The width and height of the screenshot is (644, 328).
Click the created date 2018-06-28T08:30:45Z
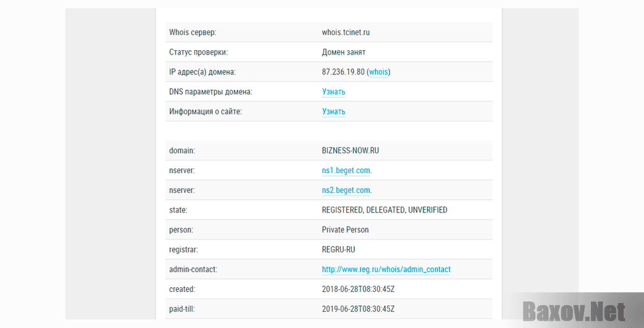[358, 289]
